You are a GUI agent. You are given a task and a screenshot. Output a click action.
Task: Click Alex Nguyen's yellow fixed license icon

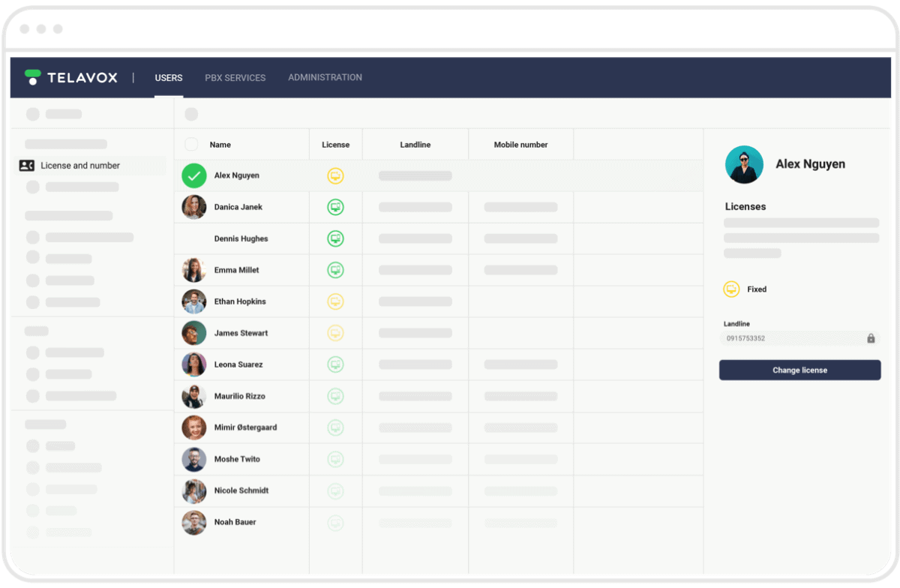[335, 175]
